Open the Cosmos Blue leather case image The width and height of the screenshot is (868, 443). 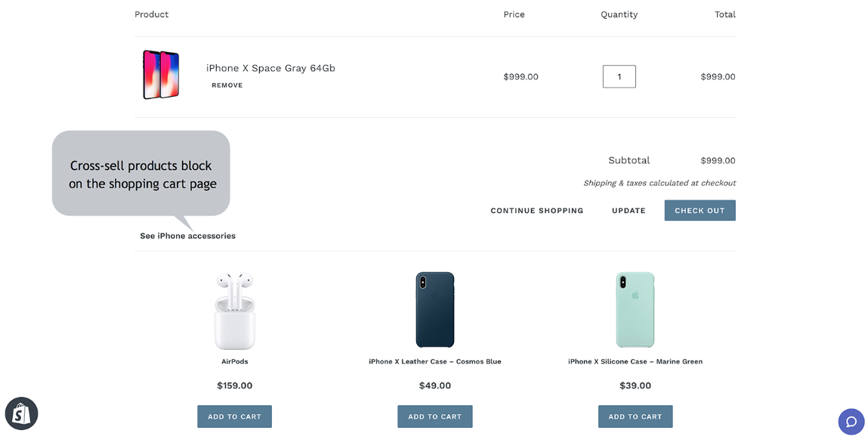pos(435,310)
